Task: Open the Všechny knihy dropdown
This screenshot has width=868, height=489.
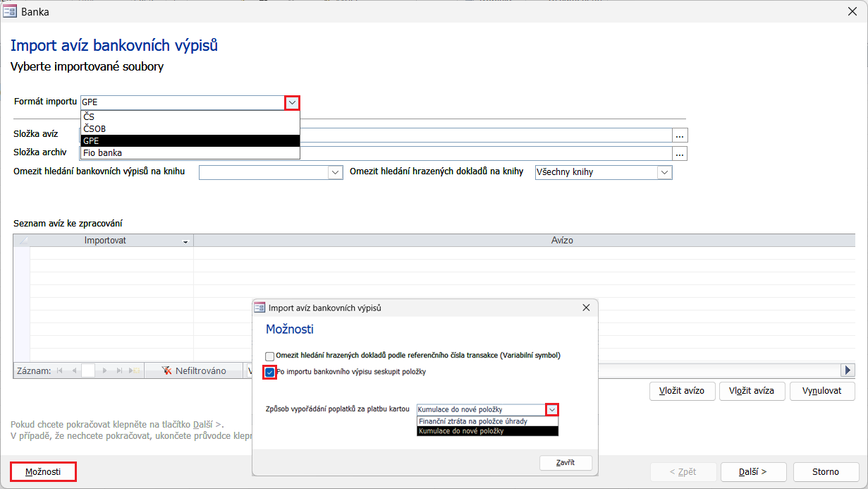Action: click(664, 172)
